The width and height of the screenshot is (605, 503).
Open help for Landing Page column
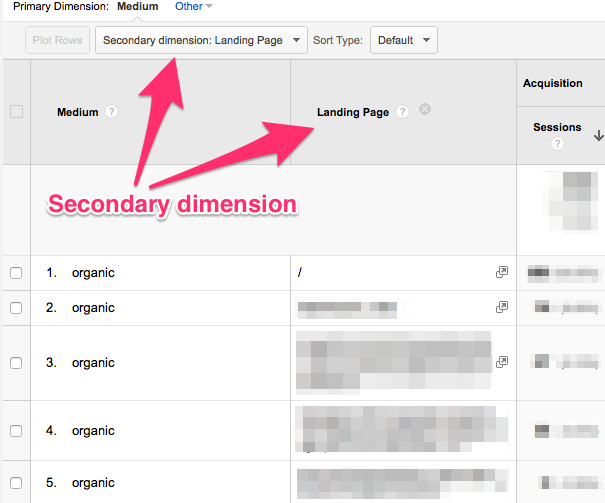402,112
